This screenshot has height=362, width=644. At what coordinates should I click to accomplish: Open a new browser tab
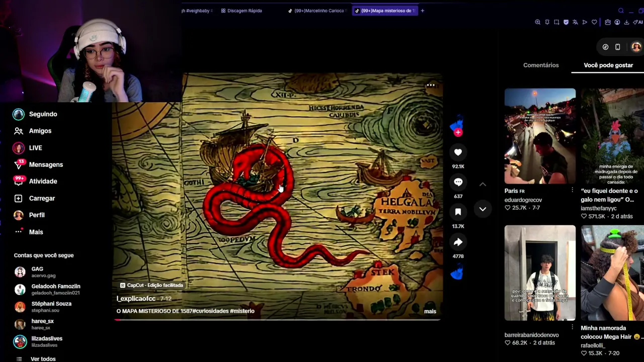tap(423, 11)
